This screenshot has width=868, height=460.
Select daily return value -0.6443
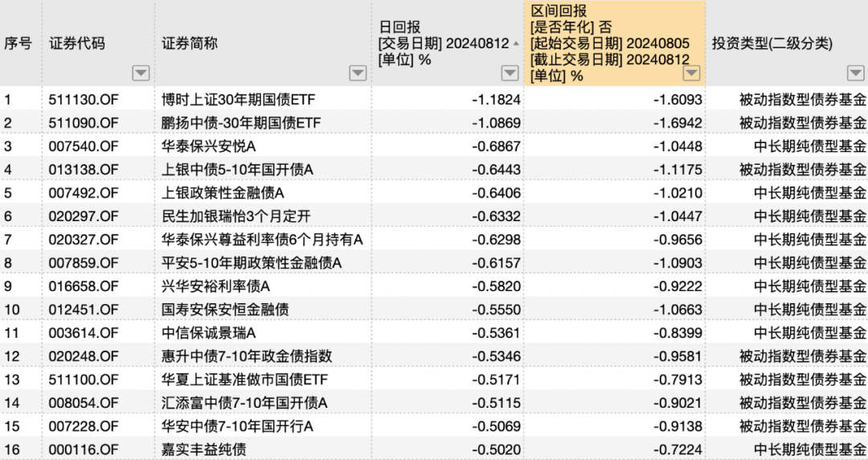click(x=496, y=170)
